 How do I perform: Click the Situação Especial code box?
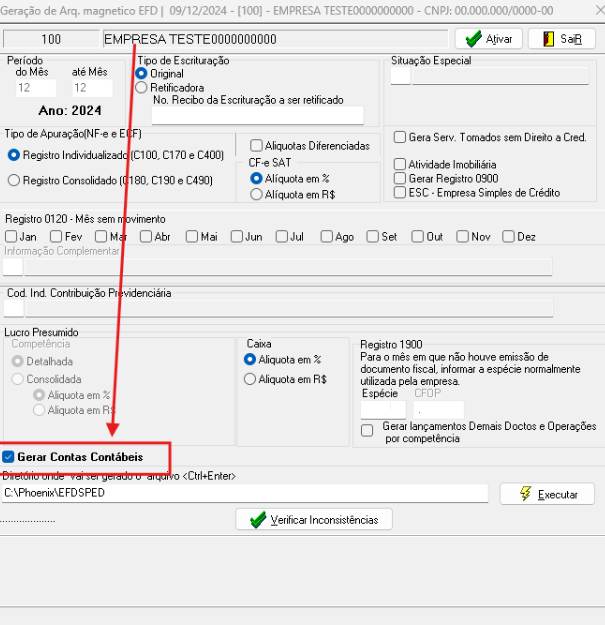click(401, 76)
